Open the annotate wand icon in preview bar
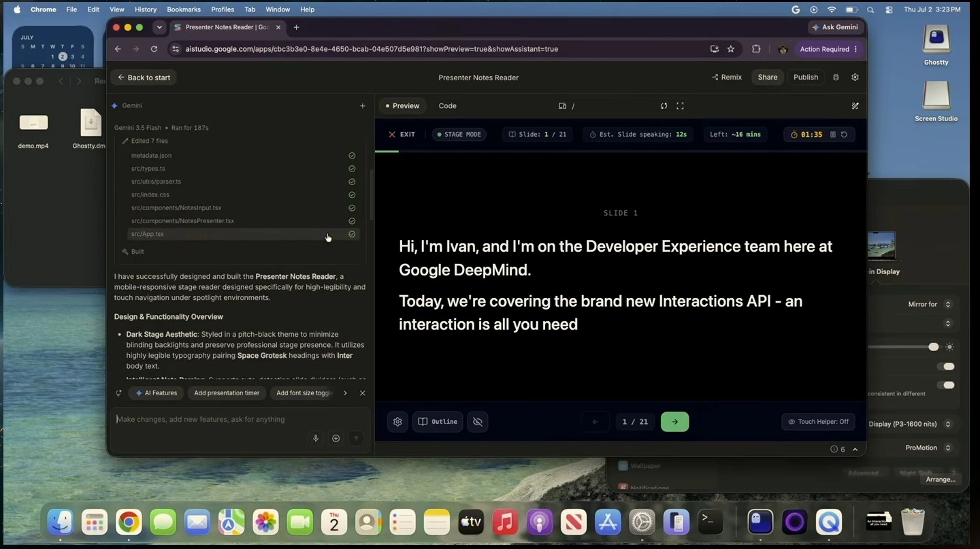Viewport: 980px width, 549px height. 855,106
